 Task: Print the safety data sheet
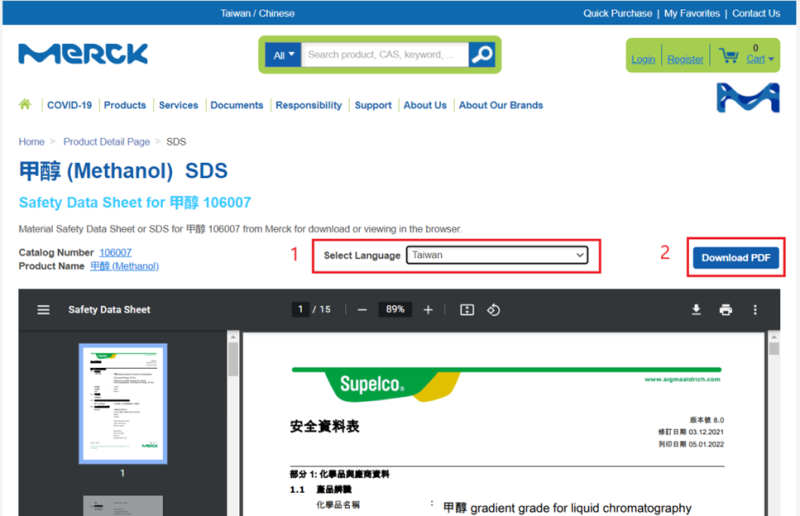coord(726,310)
